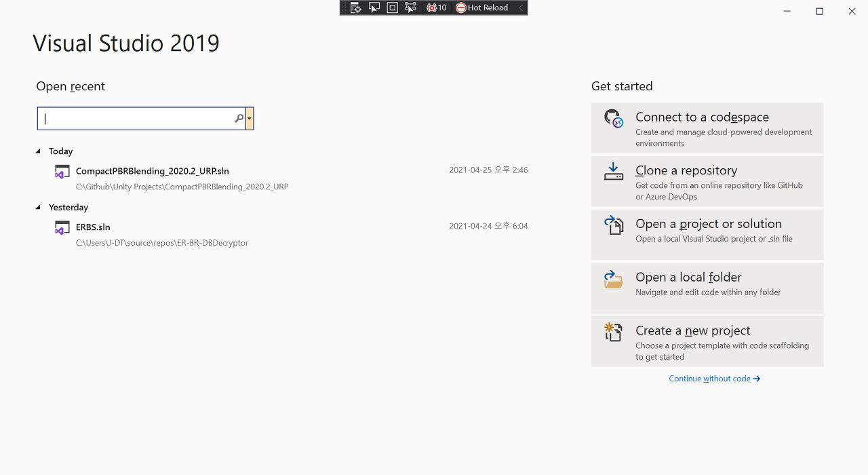Collapse the Today group
This screenshot has width=868, height=475.
click(39, 151)
